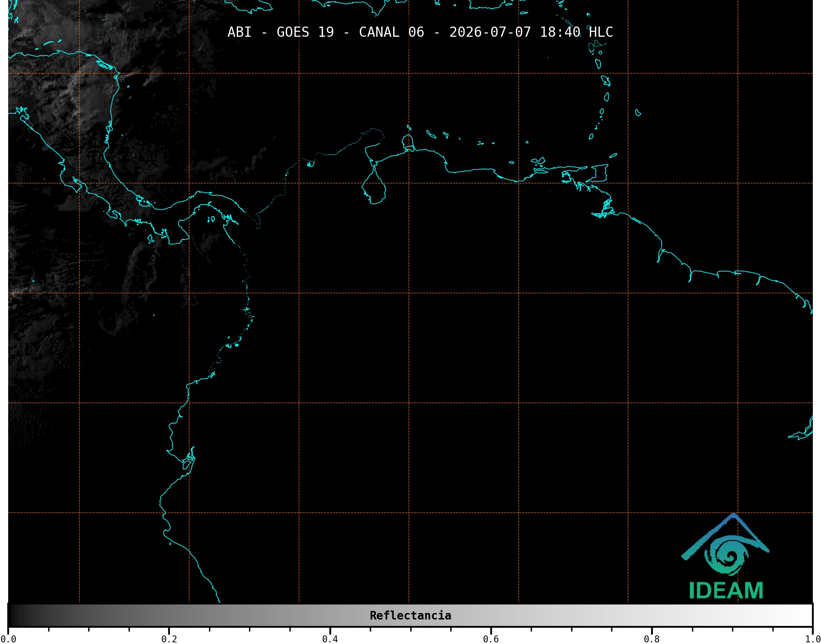Click the colorbar tick label 0.6

pos(491,639)
